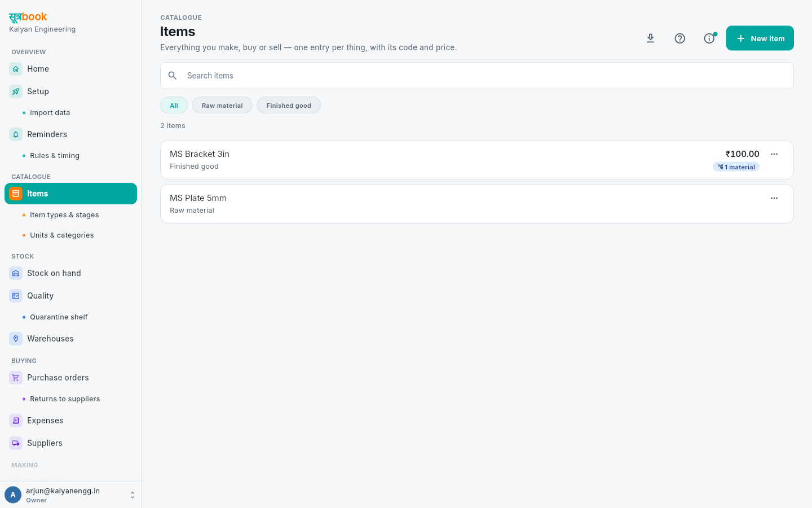Image resolution: width=812 pixels, height=508 pixels.
Task: Open the Quarantine shelf page
Action: point(59,317)
